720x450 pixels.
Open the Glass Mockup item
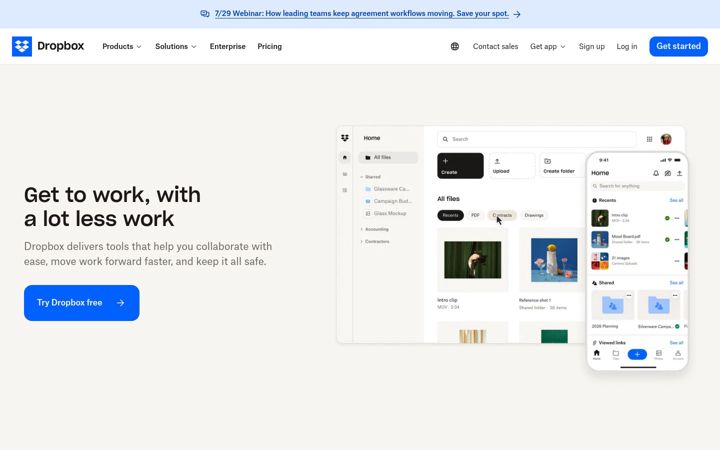tap(386, 214)
